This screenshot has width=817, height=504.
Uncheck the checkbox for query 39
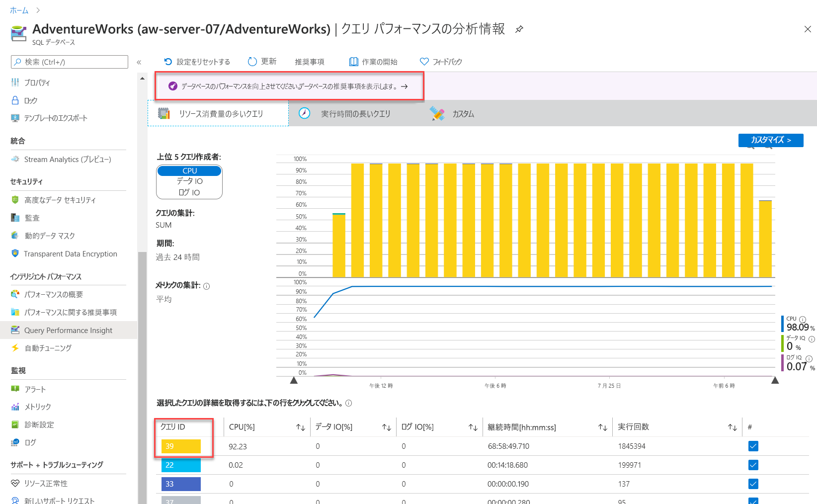(x=753, y=446)
